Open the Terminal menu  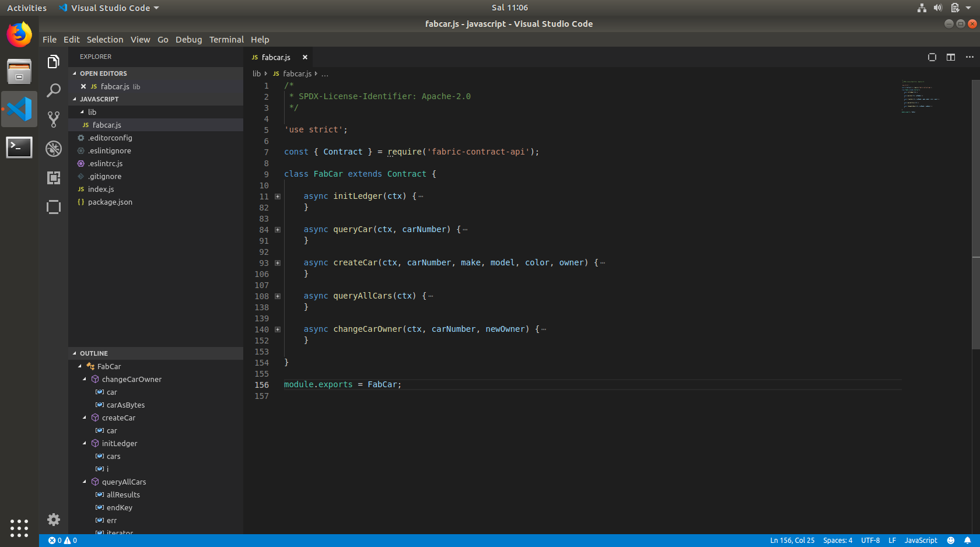click(226, 40)
